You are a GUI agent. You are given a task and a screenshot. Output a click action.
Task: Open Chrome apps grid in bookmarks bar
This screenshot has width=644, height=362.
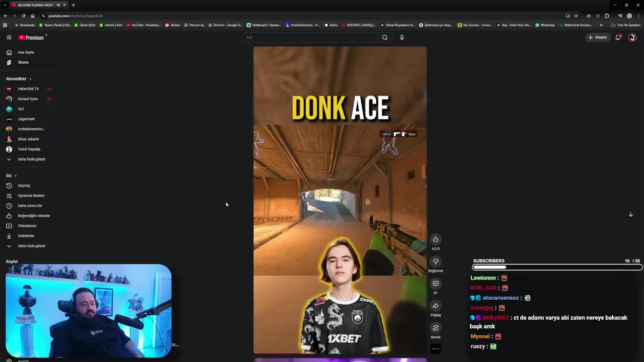tap(5, 25)
